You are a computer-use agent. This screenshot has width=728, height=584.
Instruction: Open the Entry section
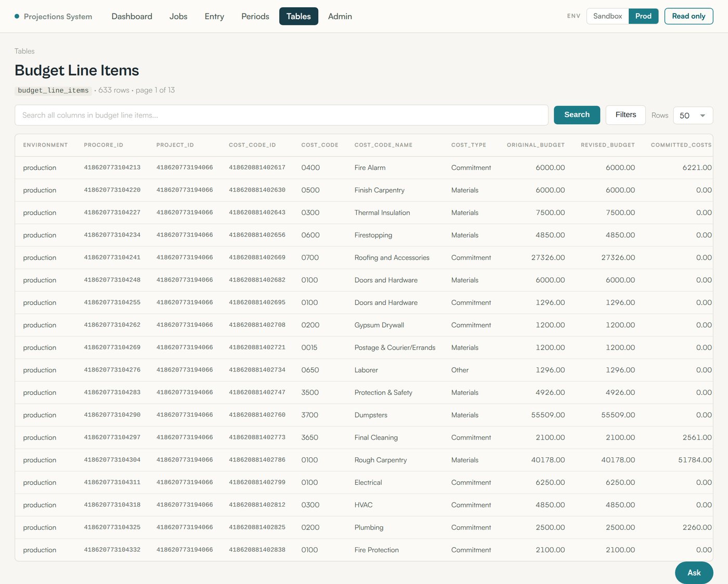point(214,16)
